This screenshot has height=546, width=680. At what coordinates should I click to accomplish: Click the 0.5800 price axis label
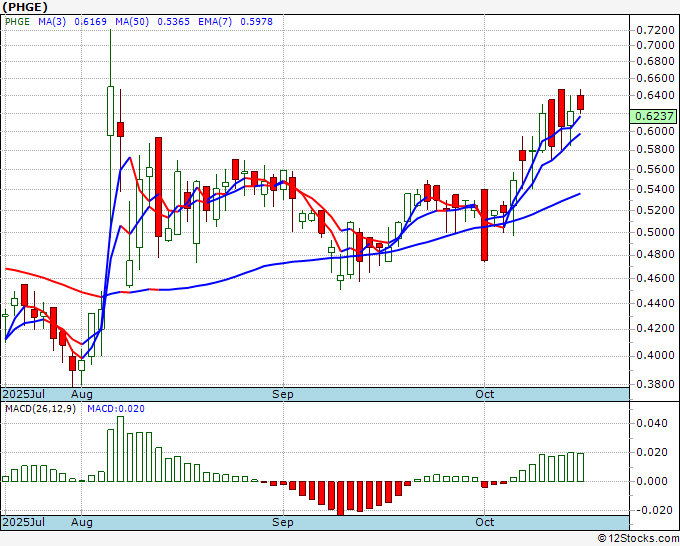[x=655, y=150]
